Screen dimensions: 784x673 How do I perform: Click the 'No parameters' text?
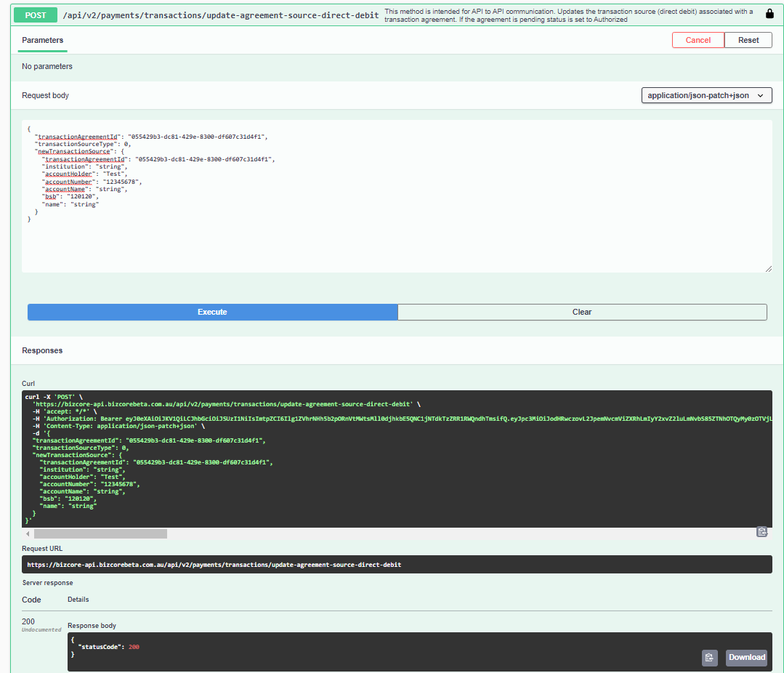(47, 66)
